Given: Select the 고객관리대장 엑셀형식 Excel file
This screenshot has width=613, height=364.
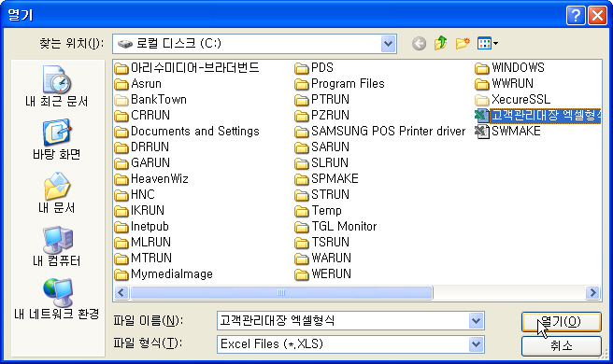Looking at the screenshot, I should (x=537, y=115).
